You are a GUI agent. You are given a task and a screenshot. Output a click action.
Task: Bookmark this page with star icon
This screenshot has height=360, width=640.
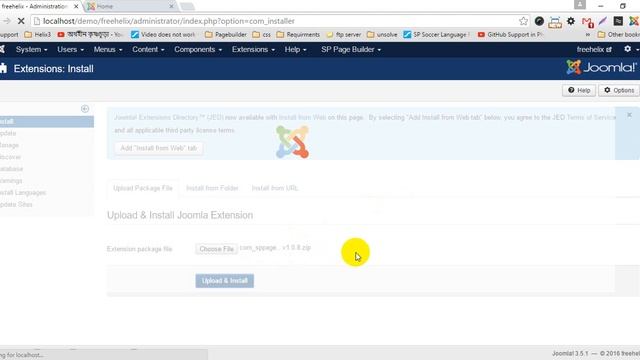[523, 21]
